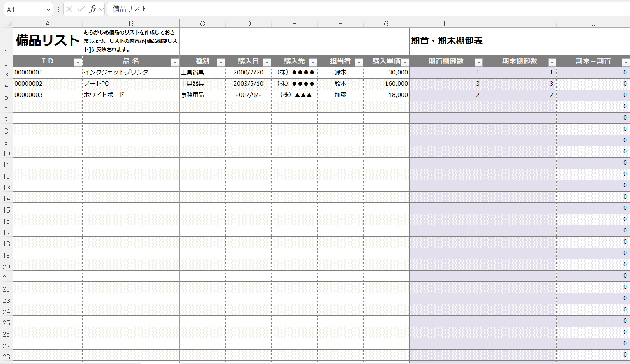This screenshot has height=364, width=630.
Task: Open the 期末棚卸数 filter dropdown
Action: click(552, 62)
